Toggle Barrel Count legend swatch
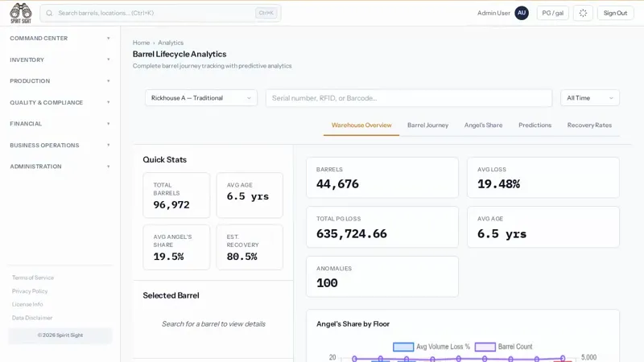This screenshot has width=644, height=362. pos(485,347)
